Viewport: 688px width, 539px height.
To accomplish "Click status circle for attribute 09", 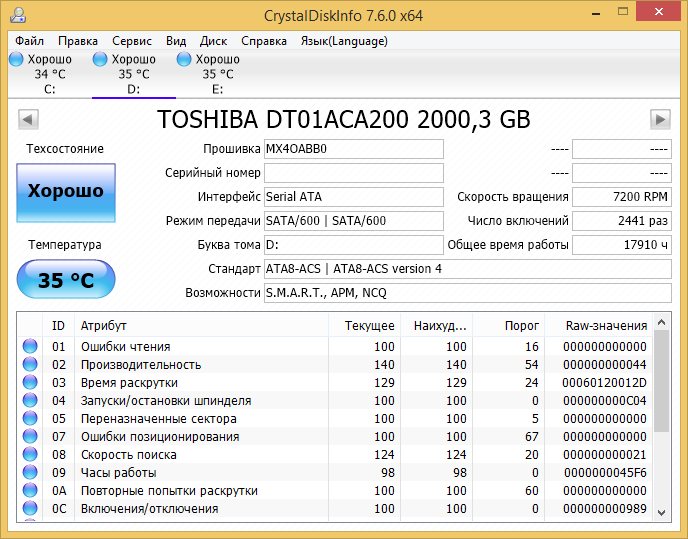I will 30,472.
